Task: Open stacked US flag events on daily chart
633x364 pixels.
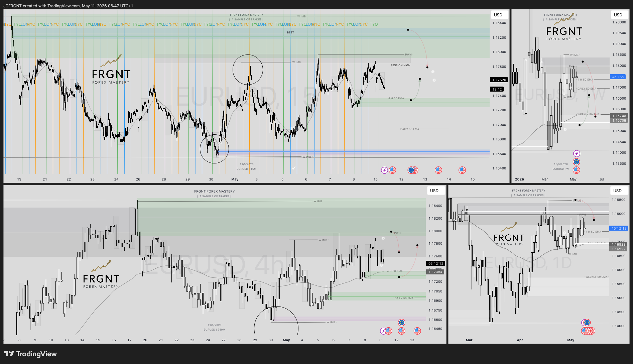Action: click(588, 331)
